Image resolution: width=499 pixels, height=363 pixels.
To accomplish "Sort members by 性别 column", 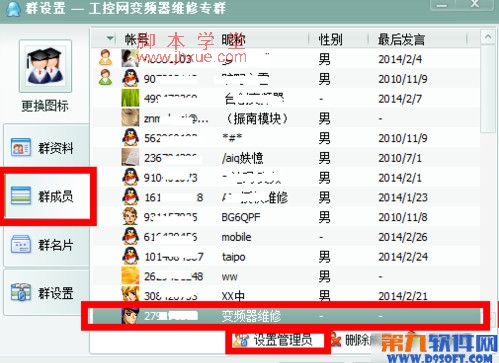I will [330, 40].
